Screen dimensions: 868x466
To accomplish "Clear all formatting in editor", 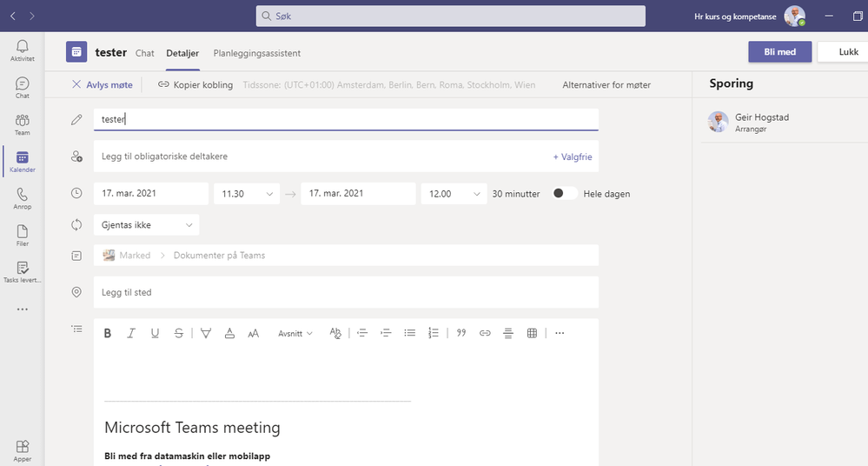I will [x=335, y=333].
